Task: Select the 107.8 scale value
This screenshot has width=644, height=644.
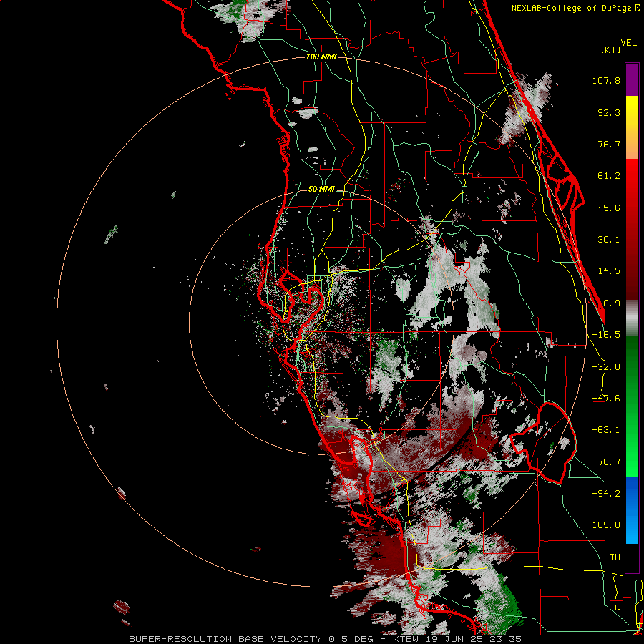Action: point(606,80)
